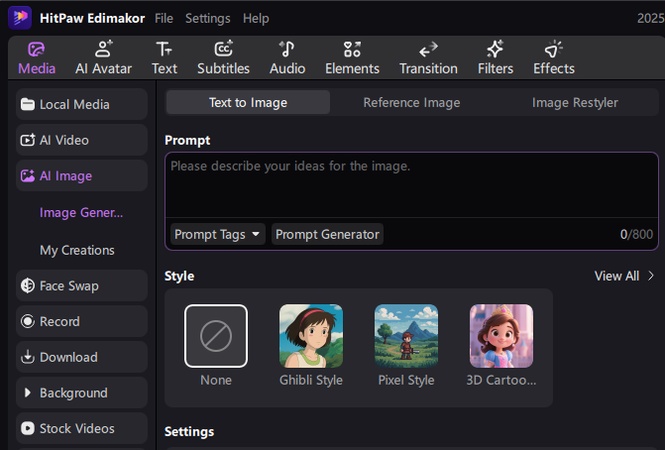Image resolution: width=665 pixels, height=450 pixels.
Task: Open the Elements library
Action: click(352, 57)
